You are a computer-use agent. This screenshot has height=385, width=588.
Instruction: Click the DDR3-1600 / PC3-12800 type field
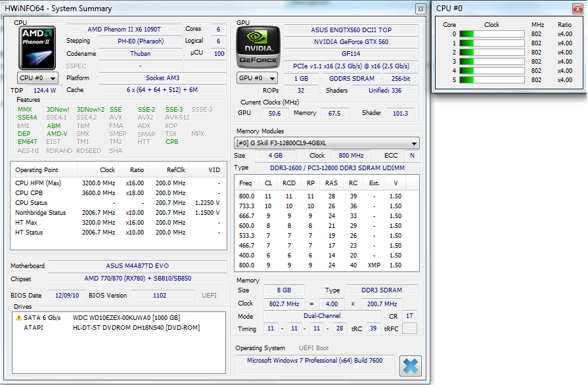pyautogui.click(x=337, y=168)
